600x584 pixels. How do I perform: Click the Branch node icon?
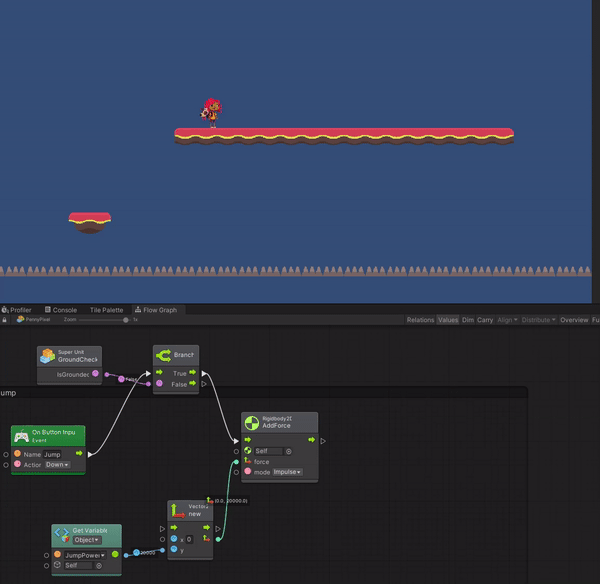tap(163, 355)
